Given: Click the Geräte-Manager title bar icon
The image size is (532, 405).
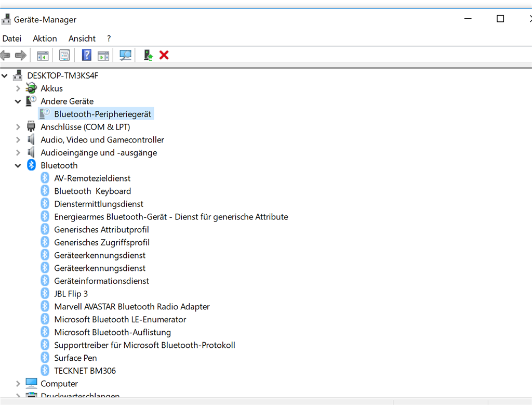Looking at the screenshot, I should 6,19.
